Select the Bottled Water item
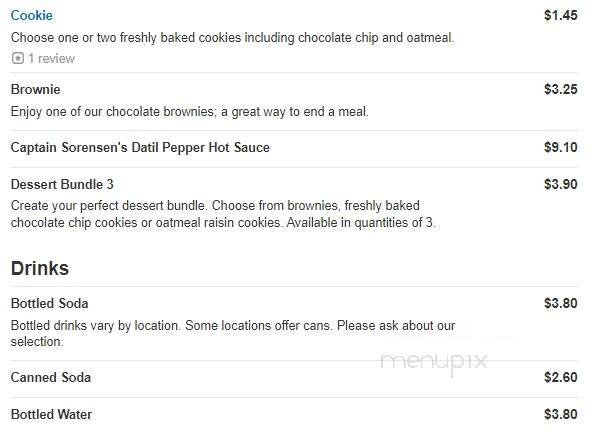Image resolution: width=613 pixels, height=444 pixels. pyautogui.click(x=52, y=415)
